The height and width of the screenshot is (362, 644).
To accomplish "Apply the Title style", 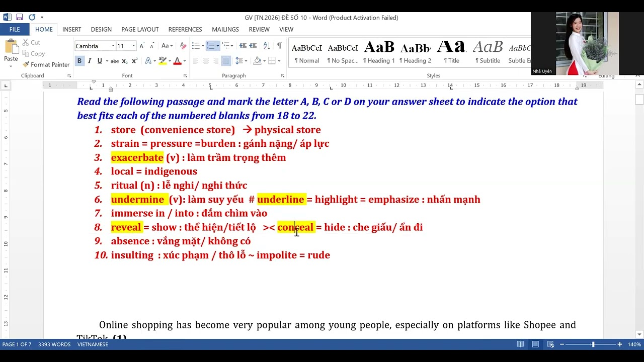I will [x=451, y=53].
